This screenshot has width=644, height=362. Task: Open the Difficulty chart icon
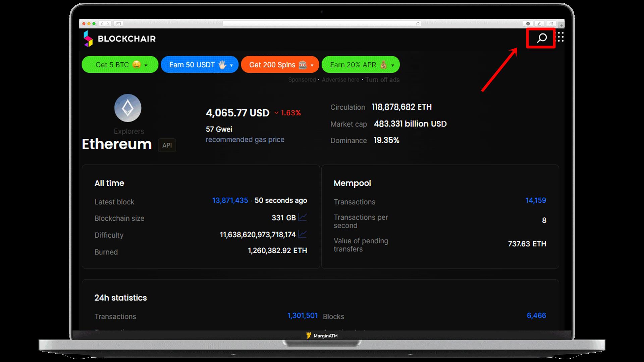[x=302, y=234]
